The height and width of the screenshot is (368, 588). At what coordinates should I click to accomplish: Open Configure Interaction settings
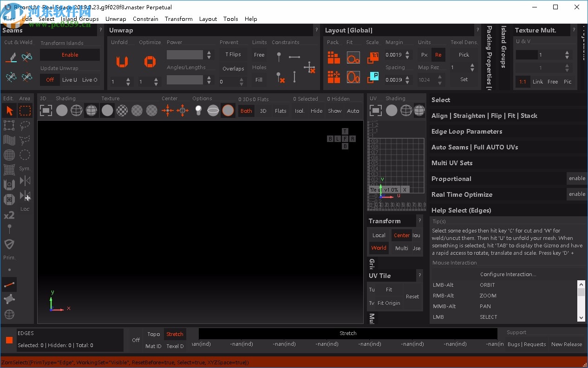pyautogui.click(x=507, y=274)
